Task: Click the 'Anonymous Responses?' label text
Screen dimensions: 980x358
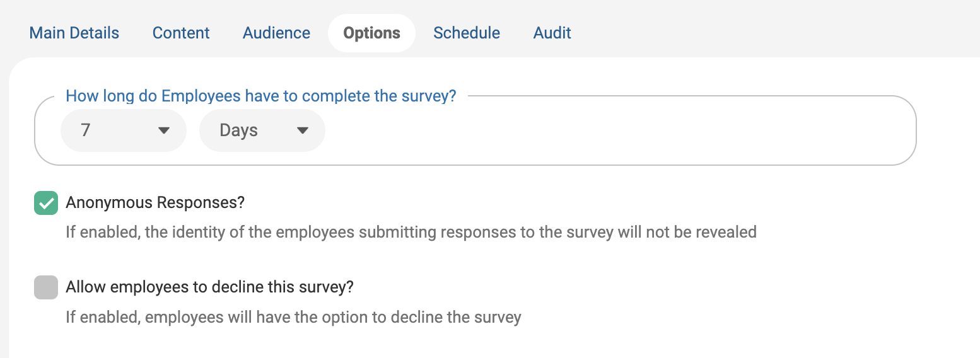Action: point(155,203)
